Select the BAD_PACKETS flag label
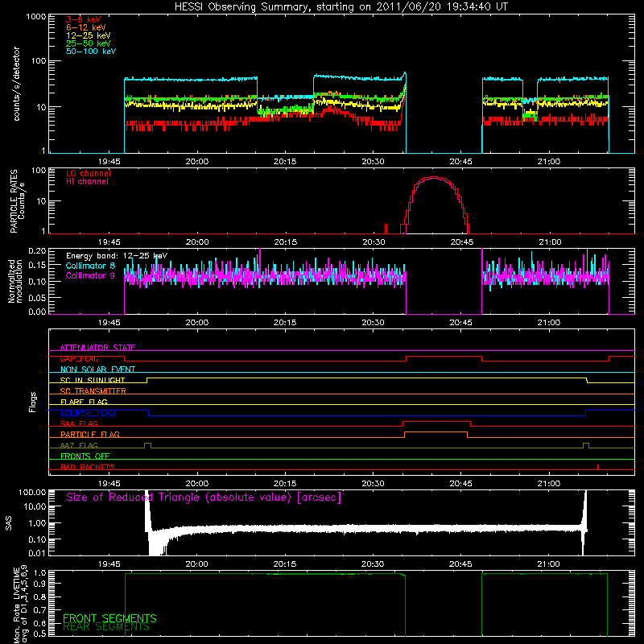Screen dimensions: 644x644 click(x=88, y=467)
